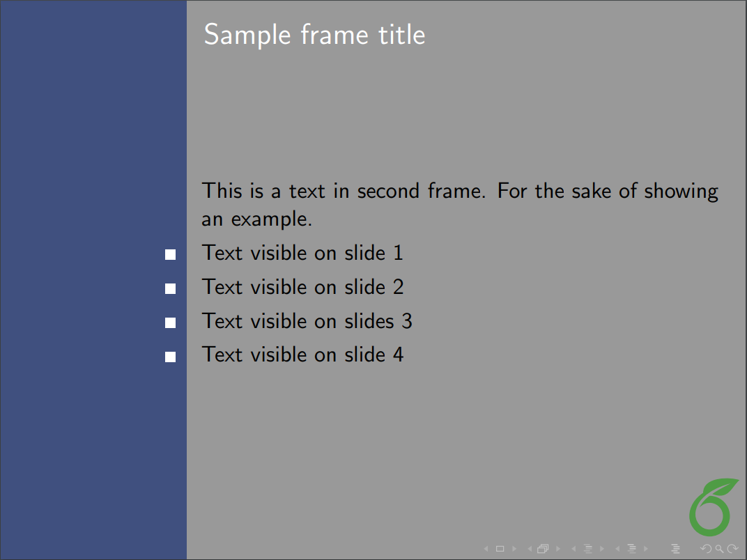Screen dimensions: 747x560
Task: Click the slide rectangle navigation icon
Action: click(500, 549)
